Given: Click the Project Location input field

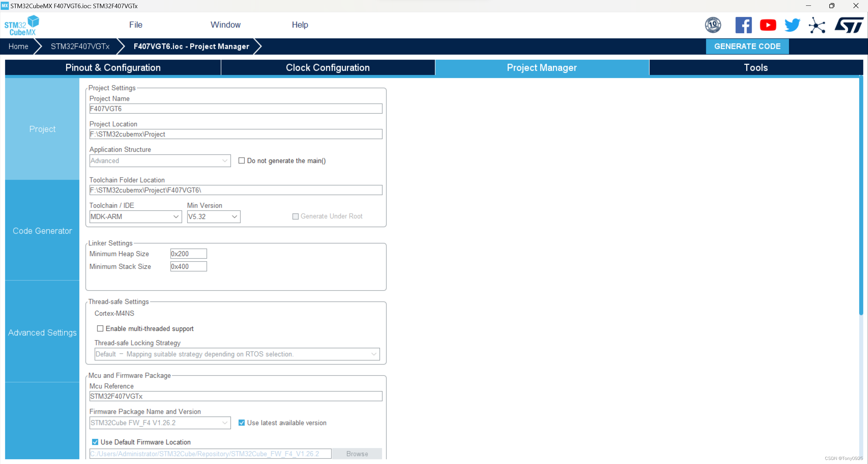Looking at the screenshot, I should (236, 134).
